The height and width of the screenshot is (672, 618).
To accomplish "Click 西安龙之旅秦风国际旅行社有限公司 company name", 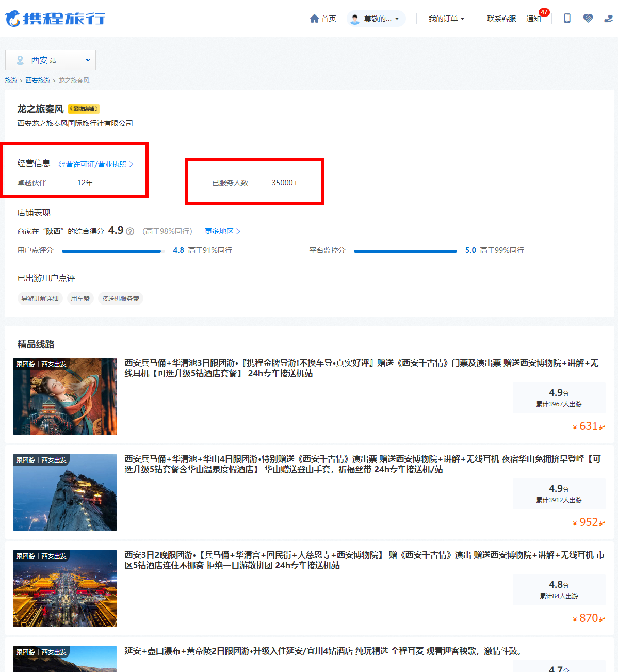I will (x=75, y=123).
